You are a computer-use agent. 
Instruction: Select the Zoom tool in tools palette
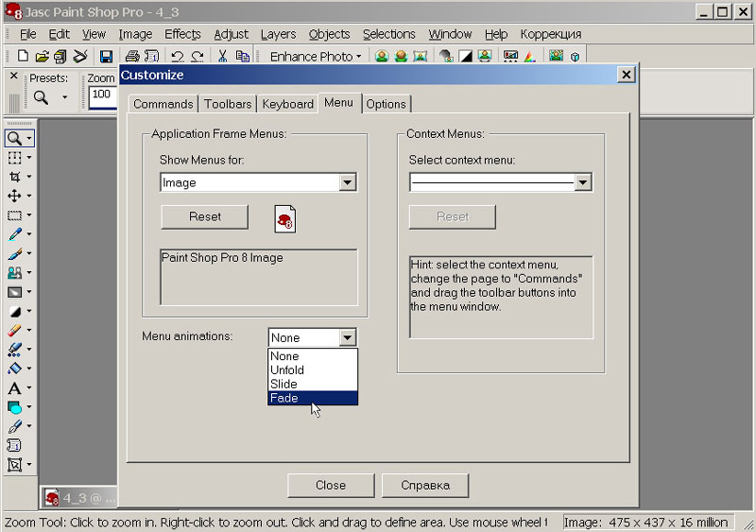pos(14,138)
